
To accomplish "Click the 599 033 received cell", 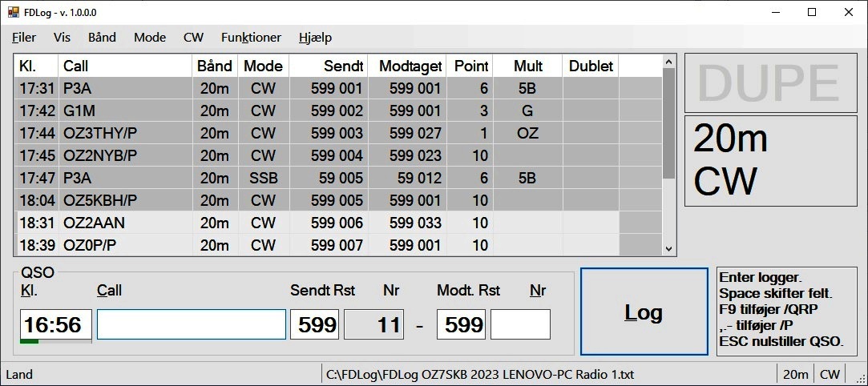I will coord(407,223).
